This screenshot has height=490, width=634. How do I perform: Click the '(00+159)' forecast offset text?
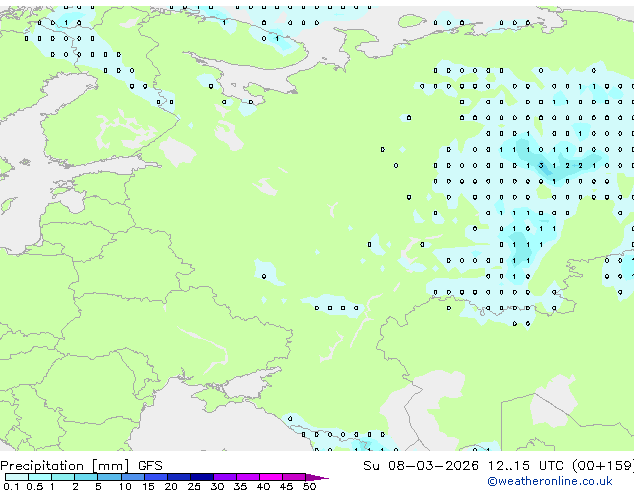[x=603, y=466]
